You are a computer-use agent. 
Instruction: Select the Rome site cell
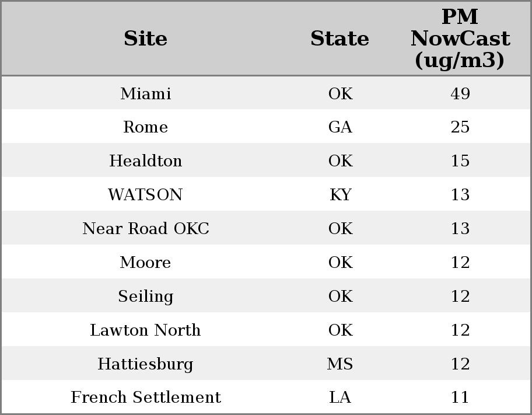point(145,127)
